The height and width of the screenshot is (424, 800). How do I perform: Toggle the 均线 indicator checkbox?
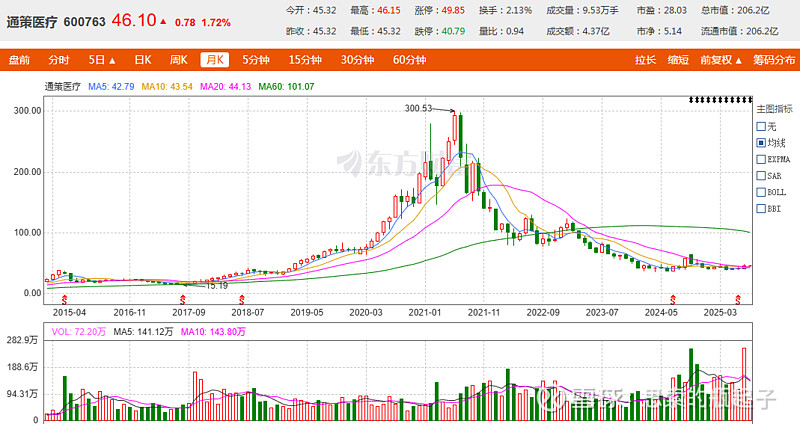tap(761, 143)
